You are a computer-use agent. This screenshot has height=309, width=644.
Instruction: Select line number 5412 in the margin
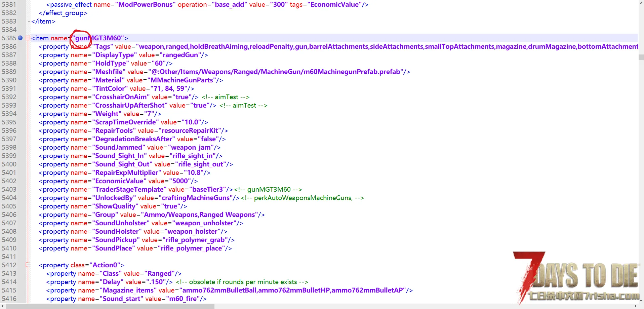pyautogui.click(x=9, y=265)
